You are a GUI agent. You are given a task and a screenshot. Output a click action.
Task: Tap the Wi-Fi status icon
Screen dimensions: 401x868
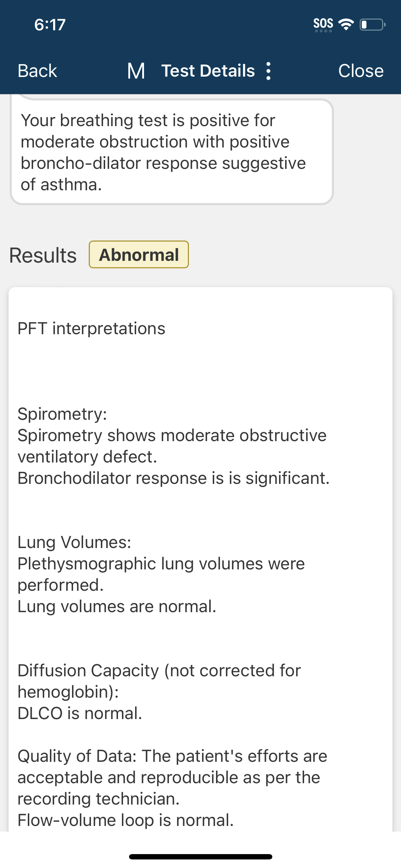point(345,24)
